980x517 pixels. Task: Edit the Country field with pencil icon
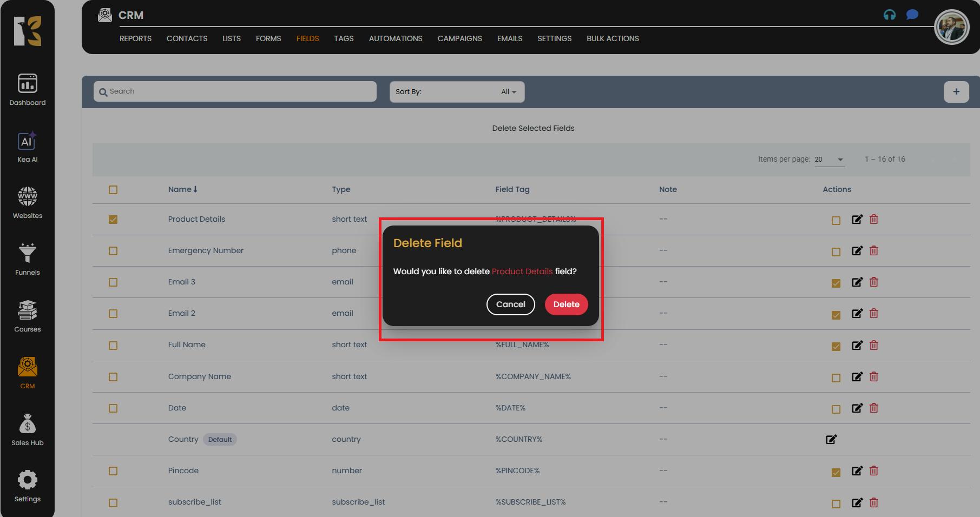click(831, 439)
